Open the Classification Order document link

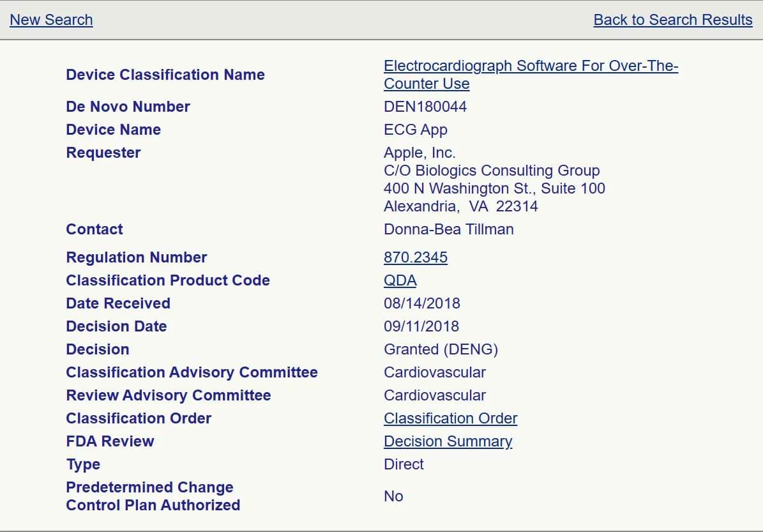point(451,418)
